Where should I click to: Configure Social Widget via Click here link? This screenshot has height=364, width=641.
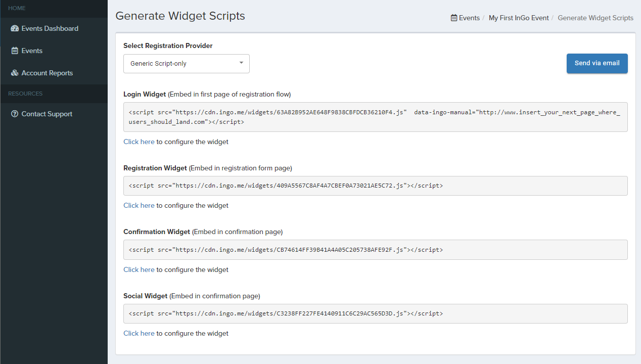(139, 333)
